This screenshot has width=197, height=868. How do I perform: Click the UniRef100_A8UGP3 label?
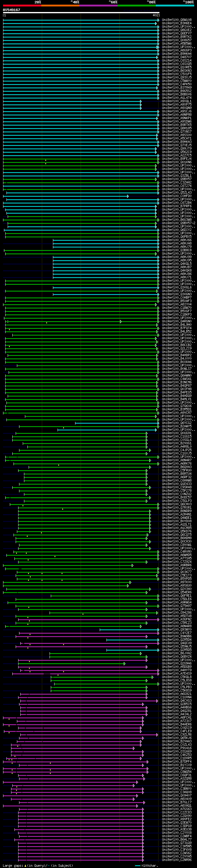(176, 50)
